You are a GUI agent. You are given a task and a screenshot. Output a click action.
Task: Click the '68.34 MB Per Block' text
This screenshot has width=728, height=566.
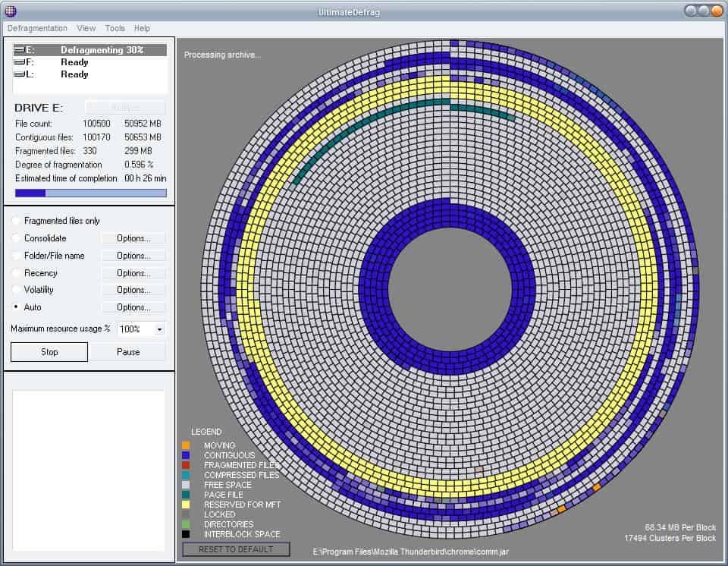[680, 527]
